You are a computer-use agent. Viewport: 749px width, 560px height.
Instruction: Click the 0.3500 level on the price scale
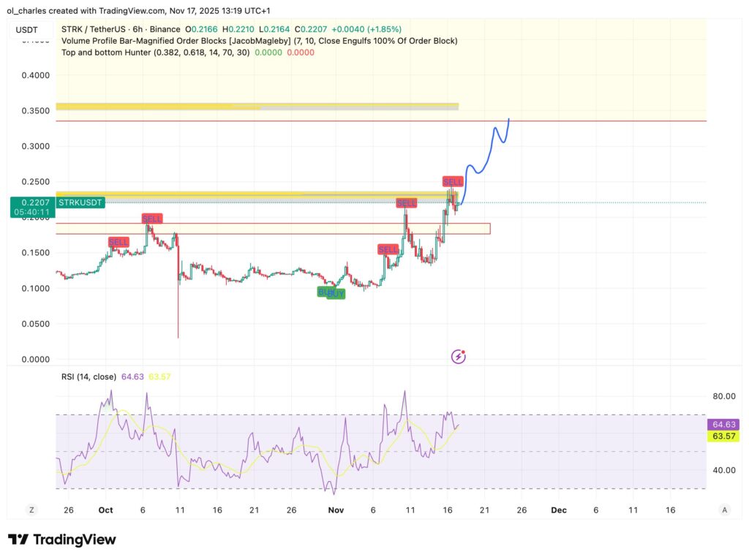pos(34,110)
